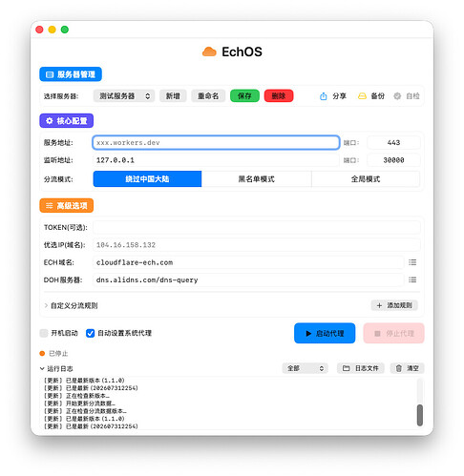Click the folder icon in 日志文件 button

click(x=346, y=368)
